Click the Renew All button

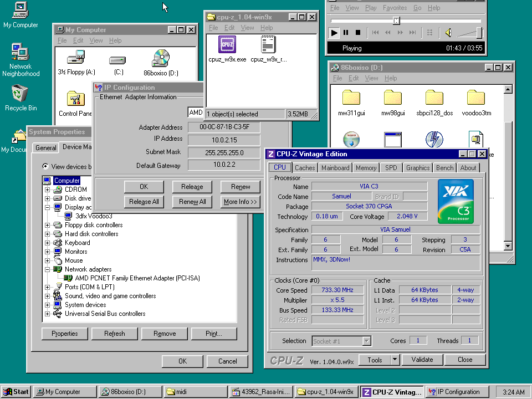[192, 202]
